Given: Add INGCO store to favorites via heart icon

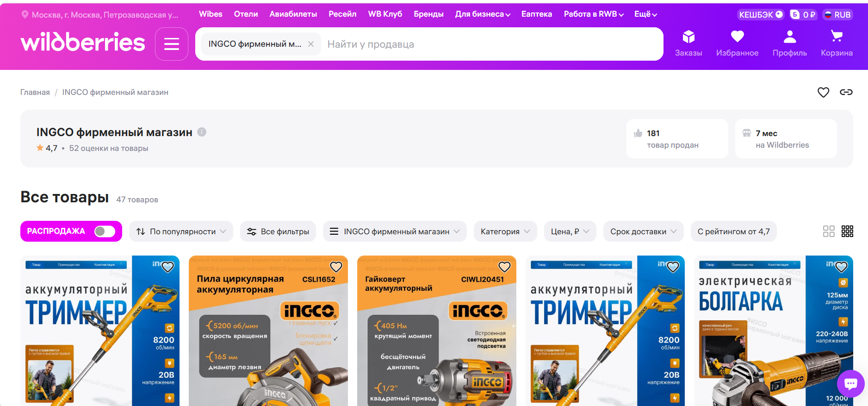Looking at the screenshot, I should [x=823, y=92].
